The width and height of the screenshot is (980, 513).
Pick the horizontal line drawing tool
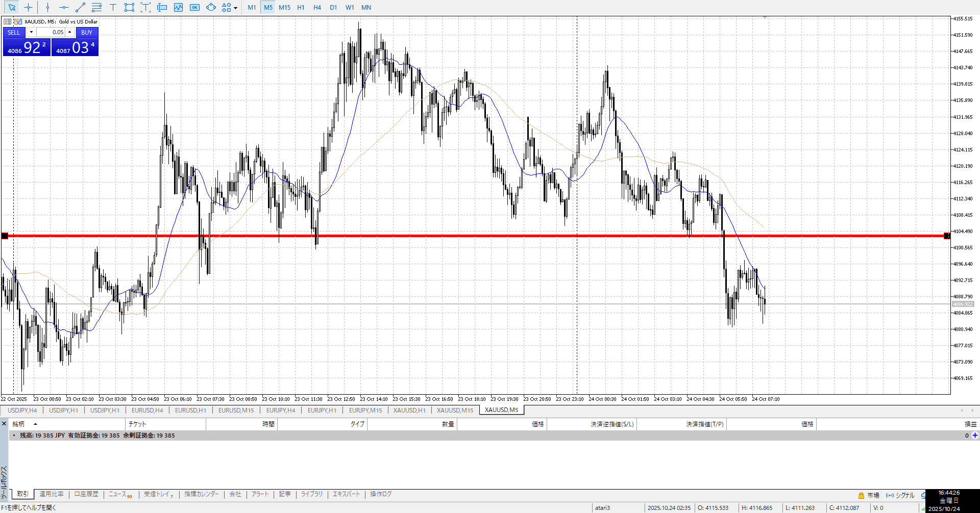(64, 7)
